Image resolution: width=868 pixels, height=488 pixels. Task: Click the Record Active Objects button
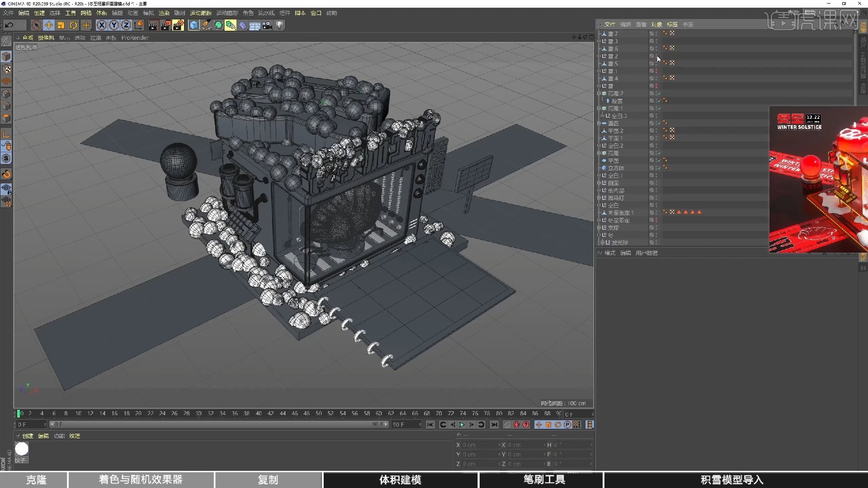tap(507, 425)
